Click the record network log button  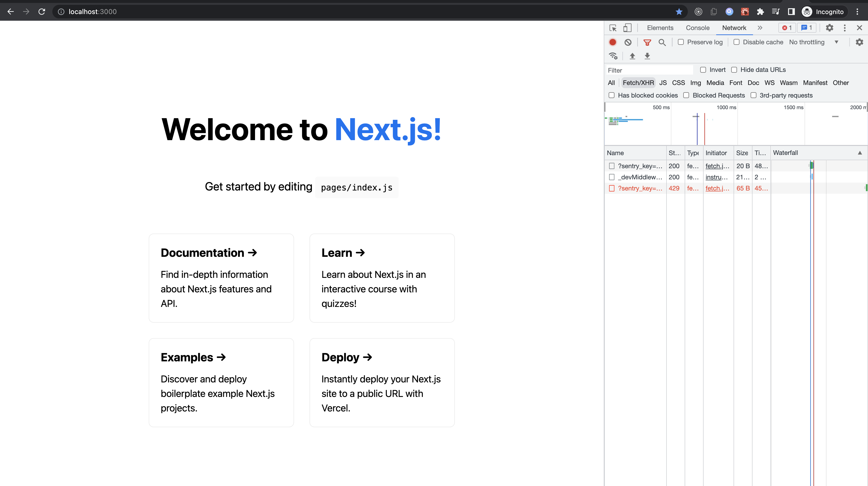click(612, 42)
